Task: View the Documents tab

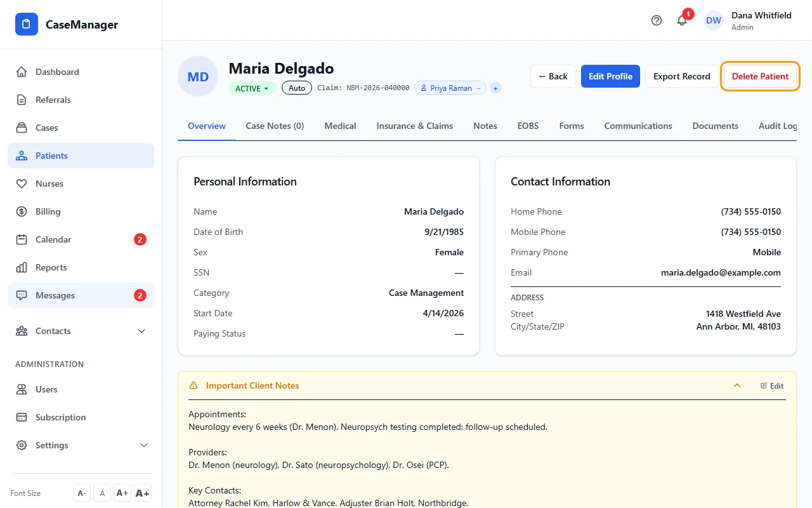Action: 716,126
